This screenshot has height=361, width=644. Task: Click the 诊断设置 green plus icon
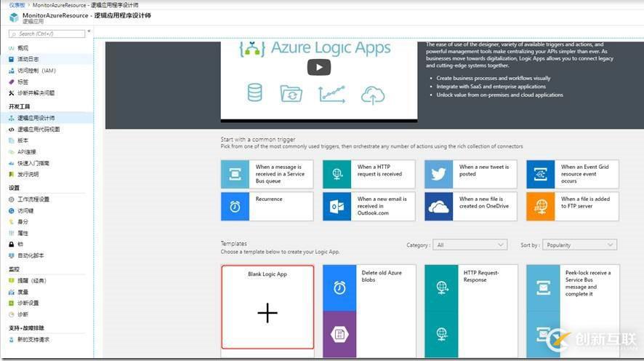pos(11,304)
